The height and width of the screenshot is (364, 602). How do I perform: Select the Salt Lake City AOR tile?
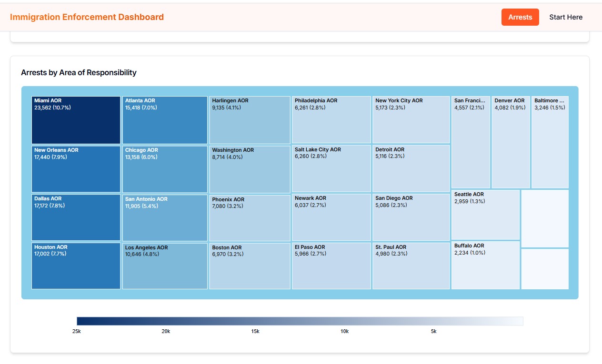click(331, 168)
